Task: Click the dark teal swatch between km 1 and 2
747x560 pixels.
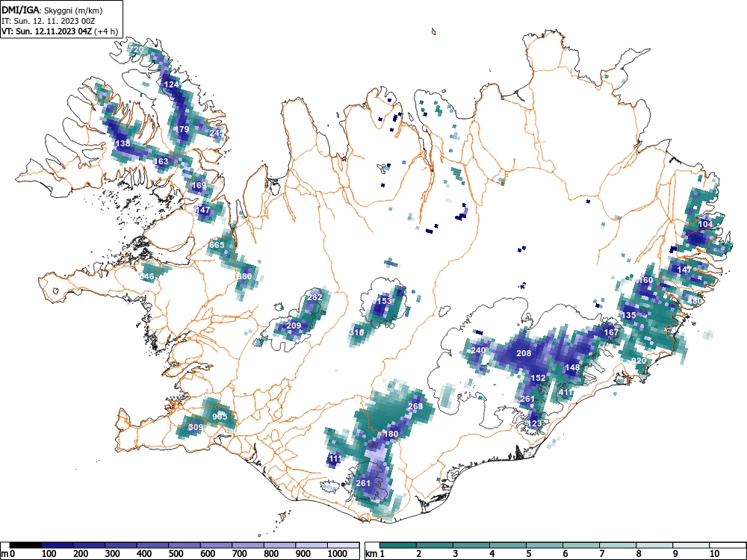Action: pyautogui.click(x=398, y=545)
